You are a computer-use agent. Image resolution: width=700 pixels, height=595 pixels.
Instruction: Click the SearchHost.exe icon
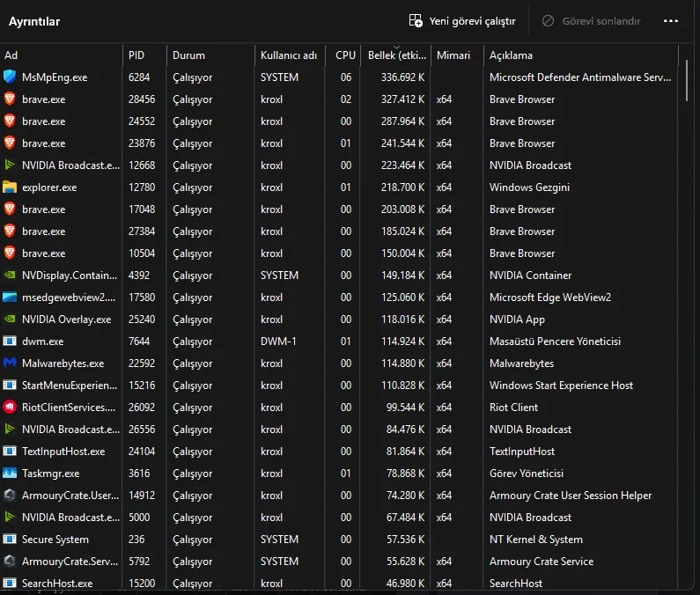(x=10, y=583)
